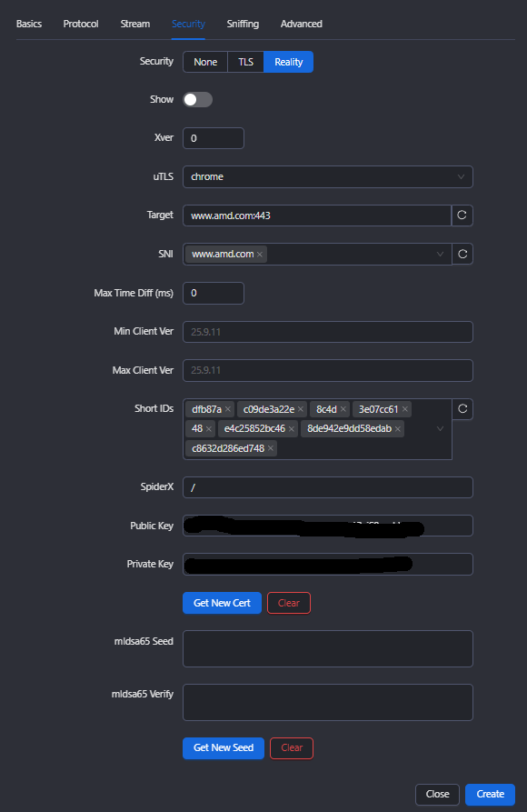Select None security option
Screen dimensions: 527x812
click(205, 62)
